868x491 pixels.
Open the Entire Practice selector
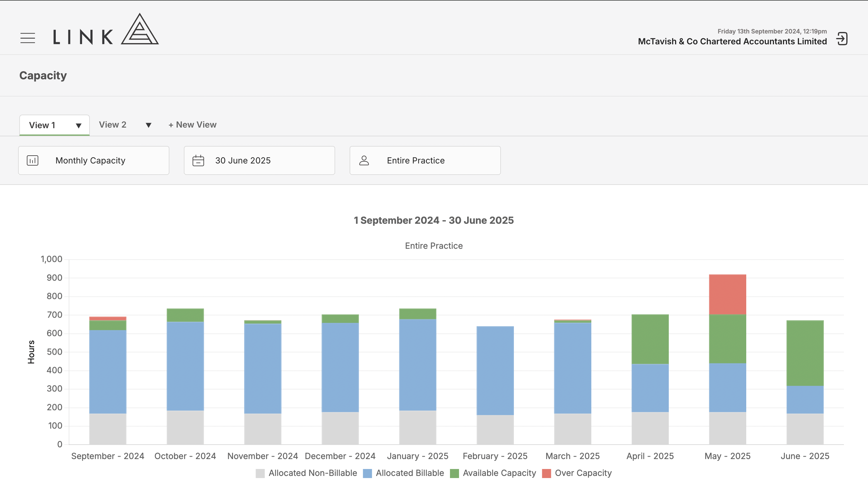(x=425, y=160)
